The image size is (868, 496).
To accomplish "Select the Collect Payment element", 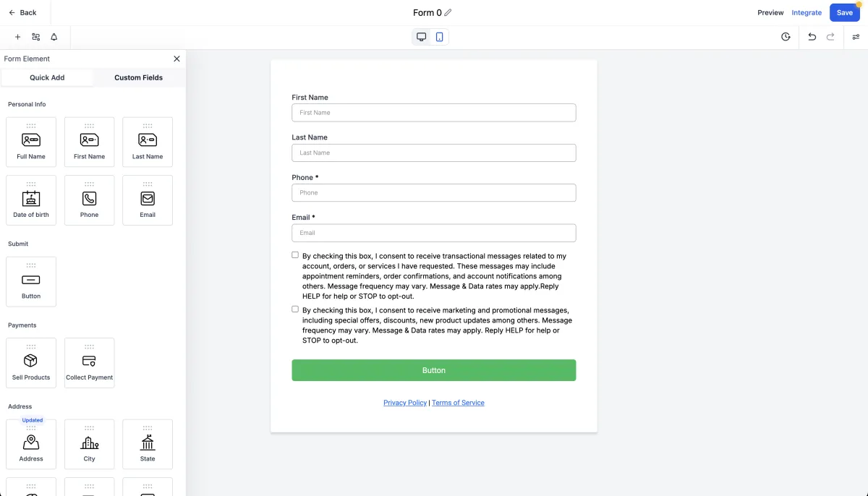I will click(89, 363).
